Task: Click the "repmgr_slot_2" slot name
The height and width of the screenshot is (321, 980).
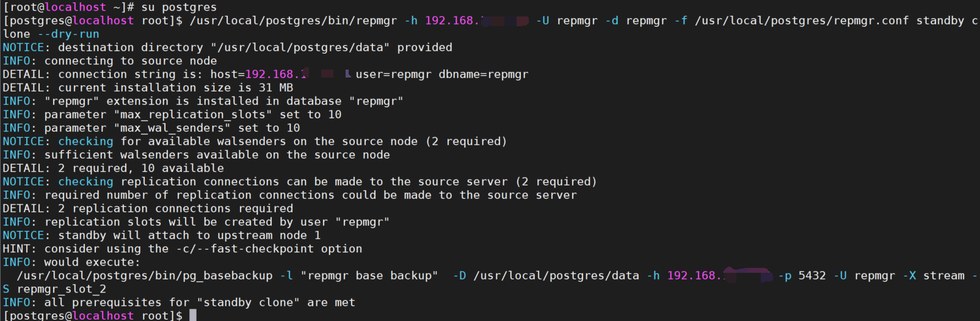Action: (62, 289)
